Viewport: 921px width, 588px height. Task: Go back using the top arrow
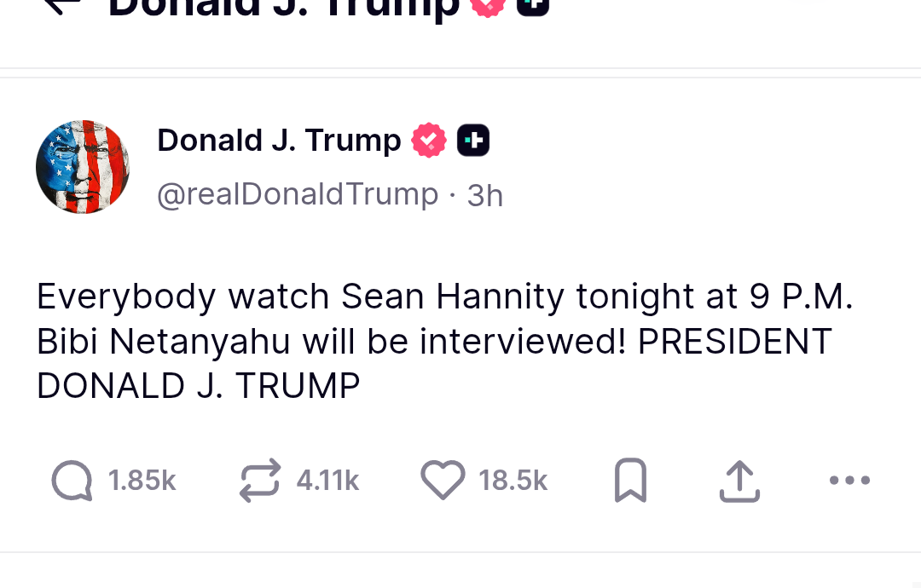pyautogui.click(x=61, y=5)
